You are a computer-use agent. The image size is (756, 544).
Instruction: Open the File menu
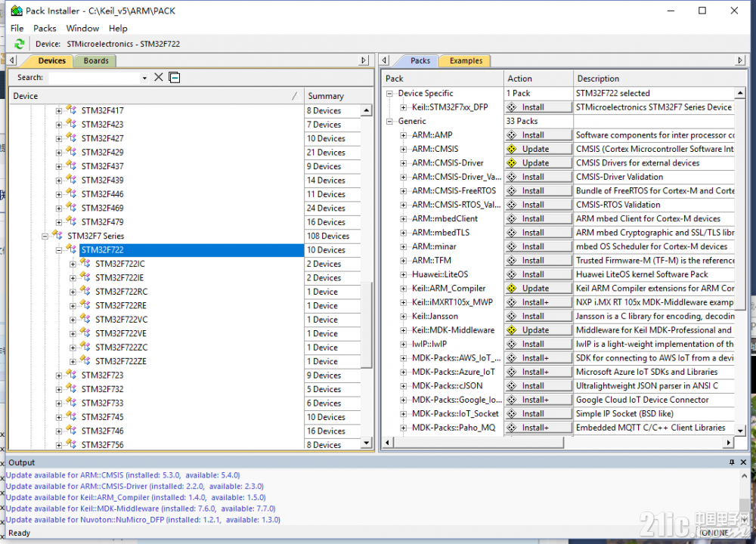pyautogui.click(x=17, y=28)
